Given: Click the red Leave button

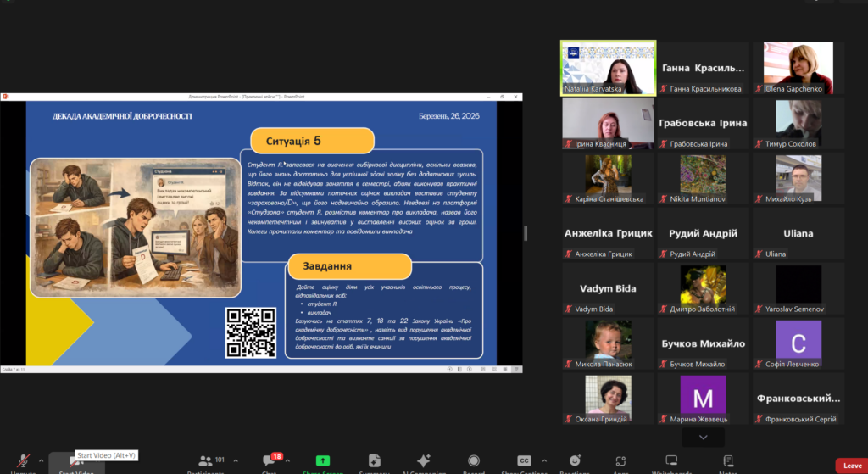Looking at the screenshot, I should pyautogui.click(x=851, y=466).
